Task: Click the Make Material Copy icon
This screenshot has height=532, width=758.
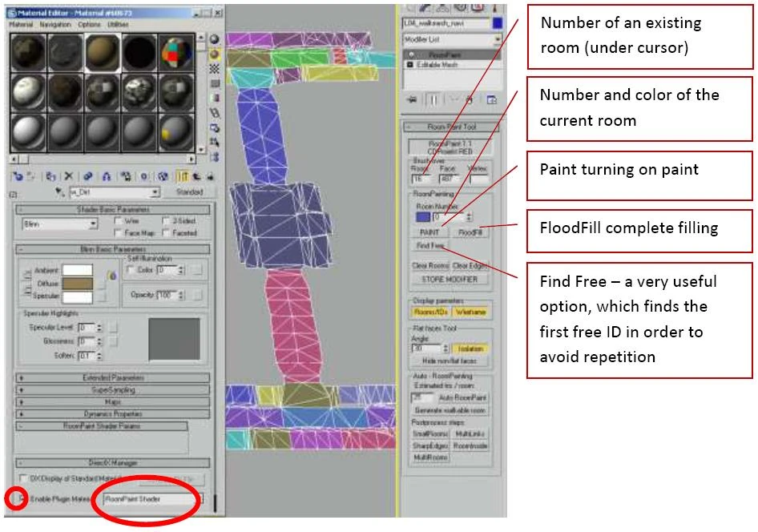Action: [87, 176]
